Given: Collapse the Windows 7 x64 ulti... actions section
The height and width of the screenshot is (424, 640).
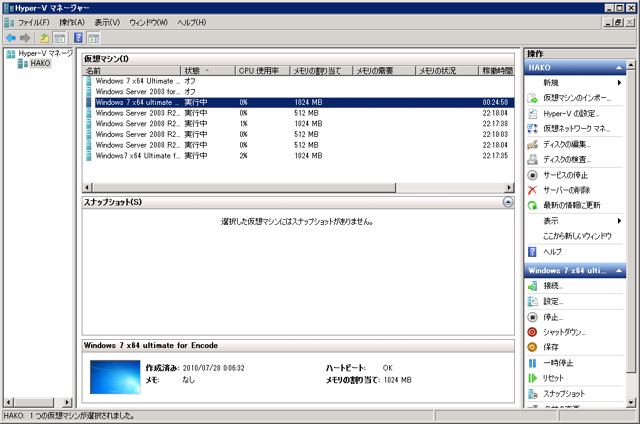Looking at the screenshot, I should point(619,271).
